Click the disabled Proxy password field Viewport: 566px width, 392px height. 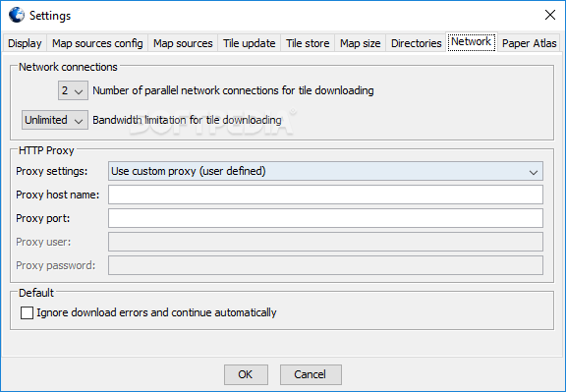point(325,265)
